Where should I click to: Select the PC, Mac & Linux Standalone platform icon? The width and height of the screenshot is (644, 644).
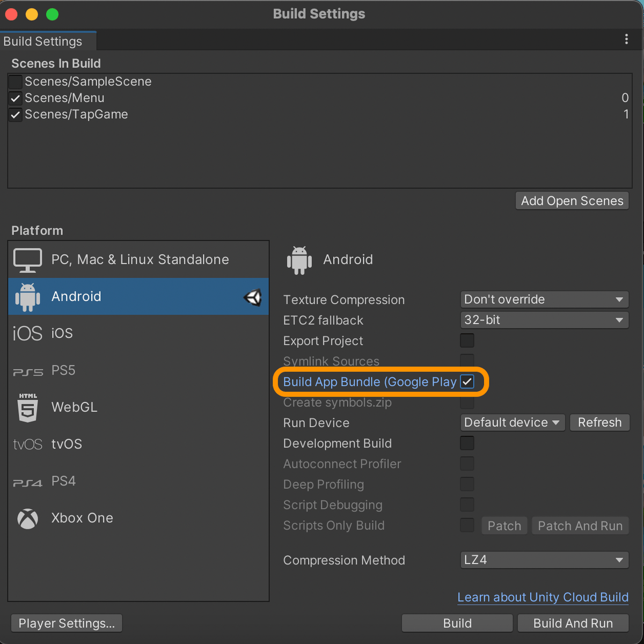tap(27, 259)
